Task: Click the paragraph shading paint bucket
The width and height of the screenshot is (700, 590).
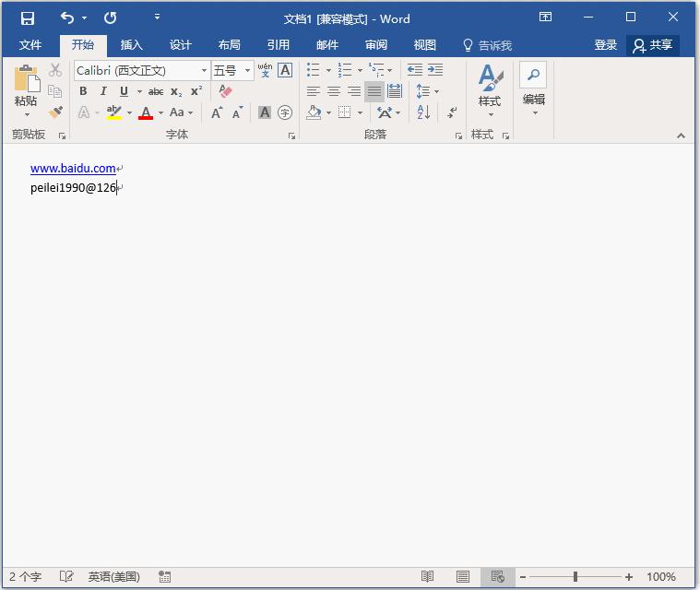Action: click(314, 112)
